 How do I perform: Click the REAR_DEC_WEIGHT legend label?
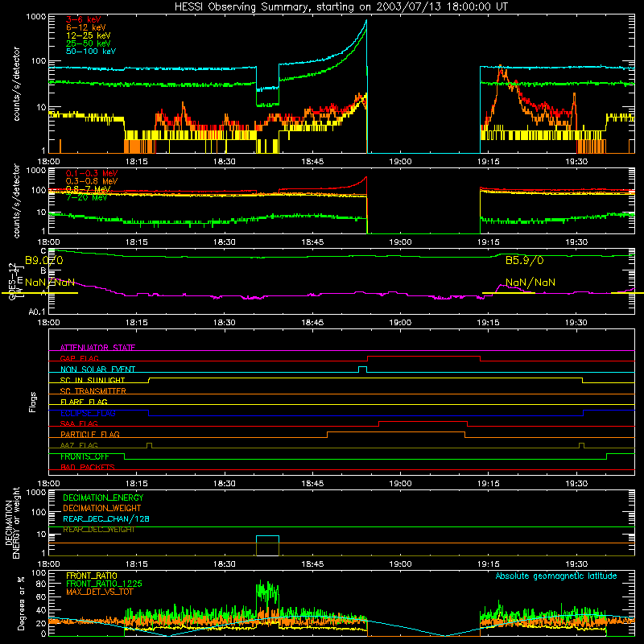click(x=98, y=530)
